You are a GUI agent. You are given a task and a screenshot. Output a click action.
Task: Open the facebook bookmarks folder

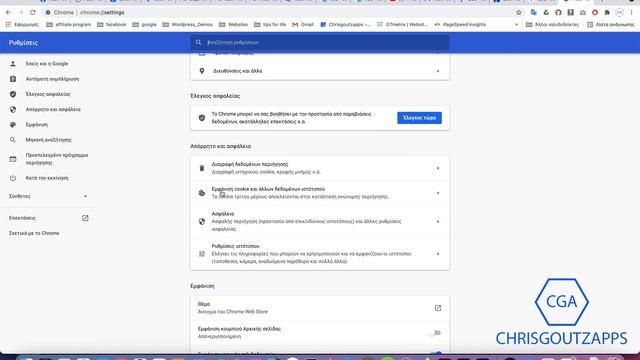[x=111, y=24]
